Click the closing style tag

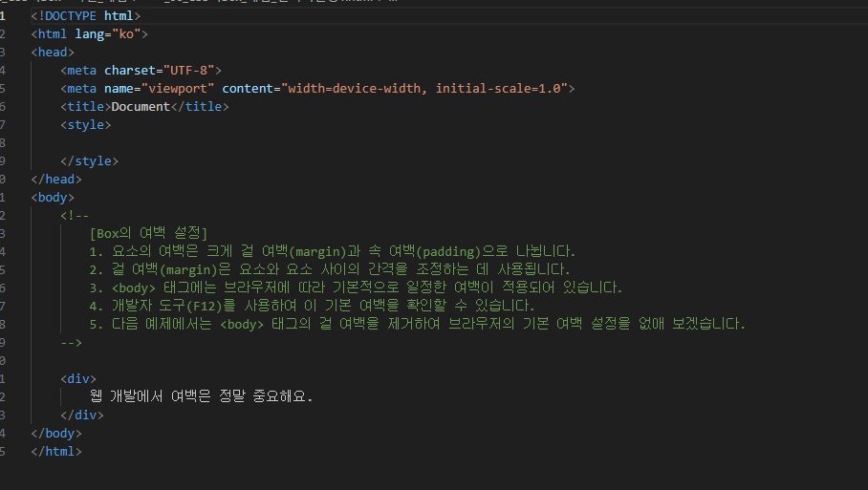point(89,161)
